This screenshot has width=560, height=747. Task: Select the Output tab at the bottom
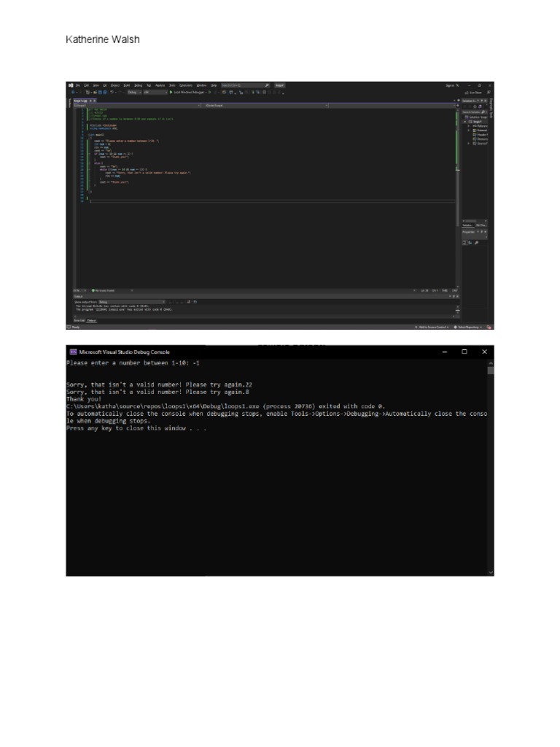[91, 321]
